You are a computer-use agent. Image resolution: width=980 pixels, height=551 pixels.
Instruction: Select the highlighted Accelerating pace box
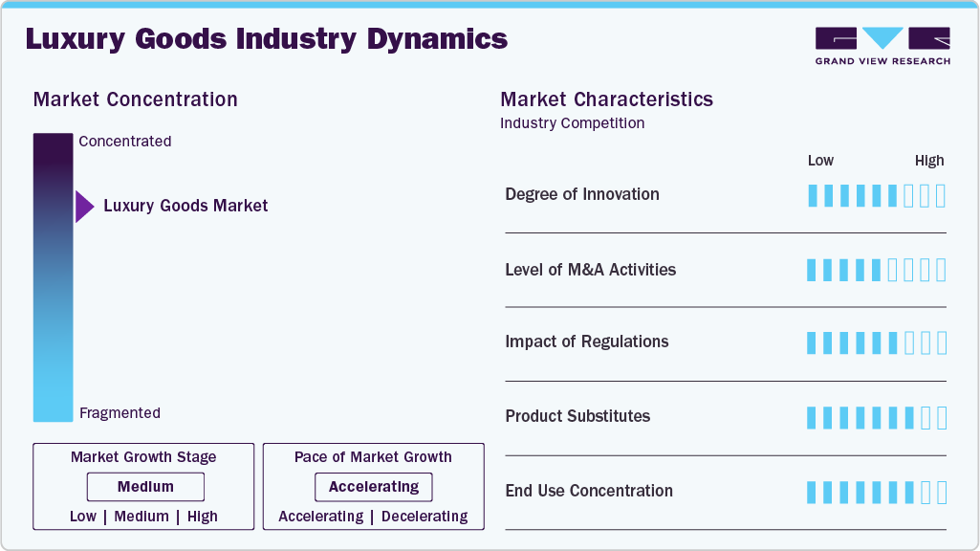point(374,487)
